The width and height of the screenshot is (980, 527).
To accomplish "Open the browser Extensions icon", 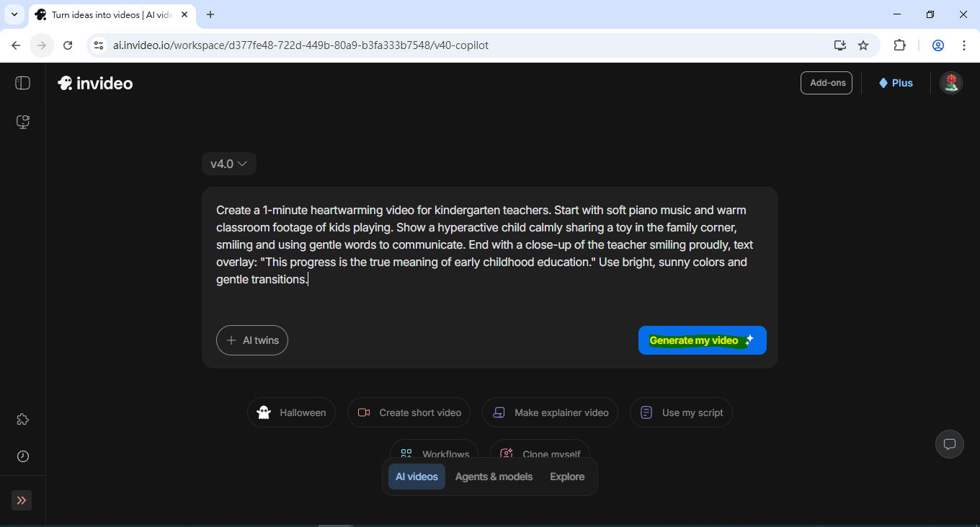I will (899, 45).
